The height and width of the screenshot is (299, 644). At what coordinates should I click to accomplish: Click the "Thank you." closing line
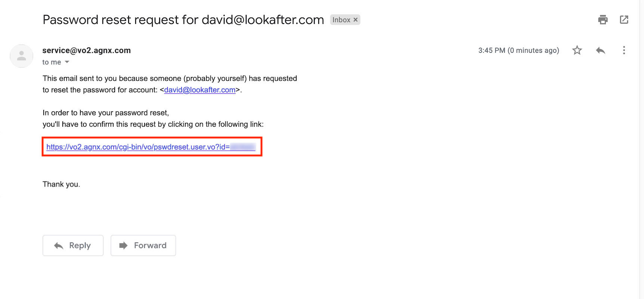(x=61, y=184)
